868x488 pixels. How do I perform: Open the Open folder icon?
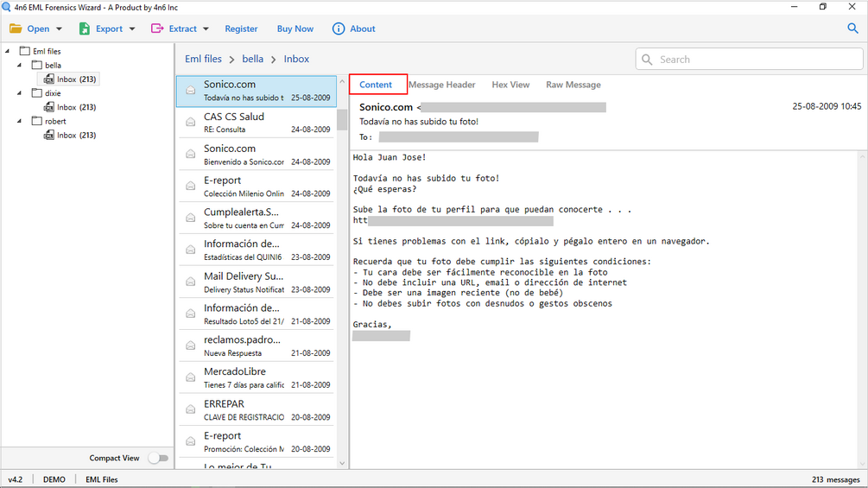pos(16,29)
